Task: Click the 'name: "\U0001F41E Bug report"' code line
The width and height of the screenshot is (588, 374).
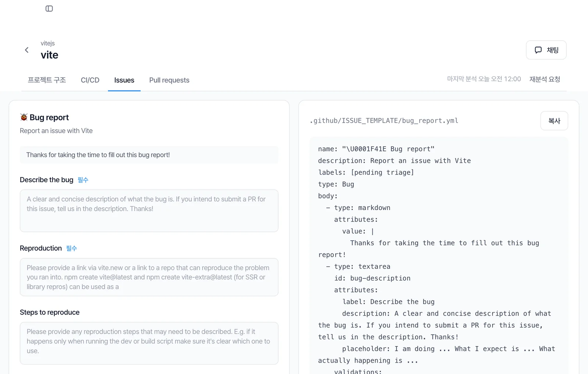Action: click(376, 149)
